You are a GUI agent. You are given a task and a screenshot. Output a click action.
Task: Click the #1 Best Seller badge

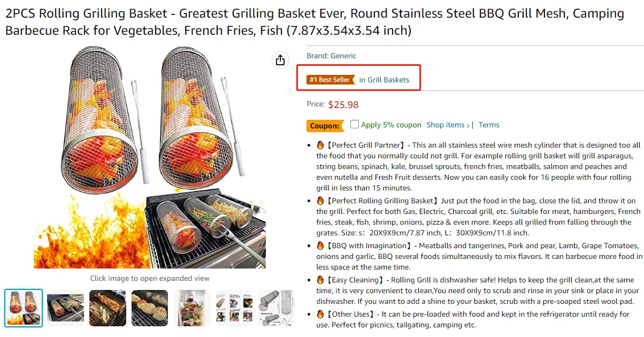click(x=329, y=80)
